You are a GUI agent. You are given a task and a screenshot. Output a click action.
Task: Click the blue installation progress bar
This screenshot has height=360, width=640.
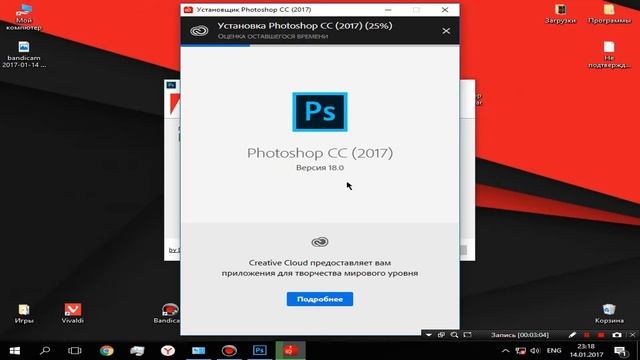click(x=216, y=45)
